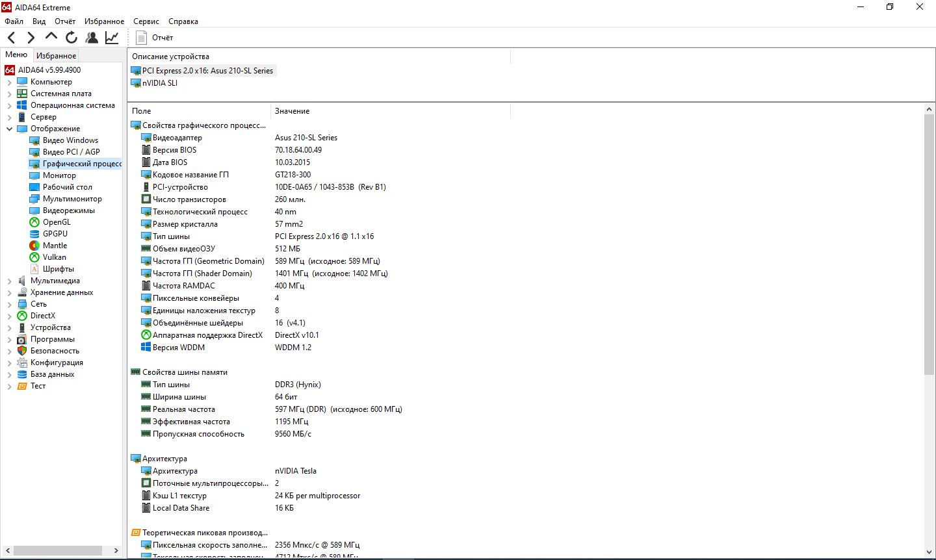Open the performance graph toolbar icon
Image resolution: width=936 pixels, height=560 pixels.
tap(112, 38)
